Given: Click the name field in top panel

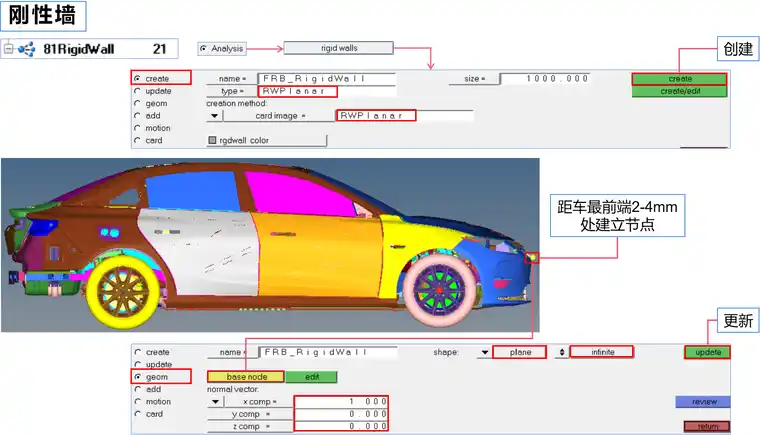Looking at the screenshot, I should [x=327, y=78].
